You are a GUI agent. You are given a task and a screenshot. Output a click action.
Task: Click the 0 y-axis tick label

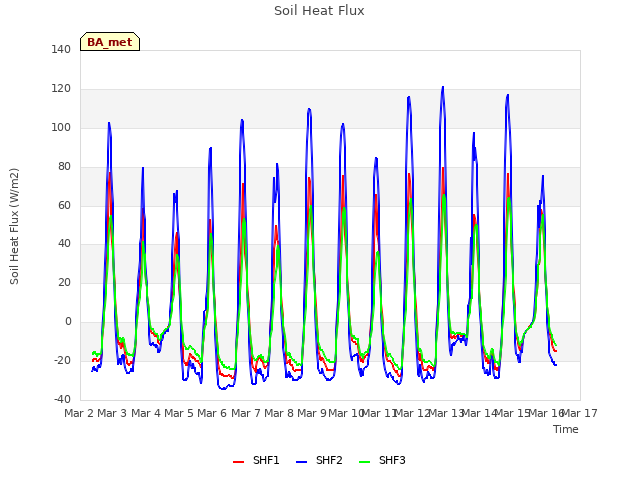point(68,322)
